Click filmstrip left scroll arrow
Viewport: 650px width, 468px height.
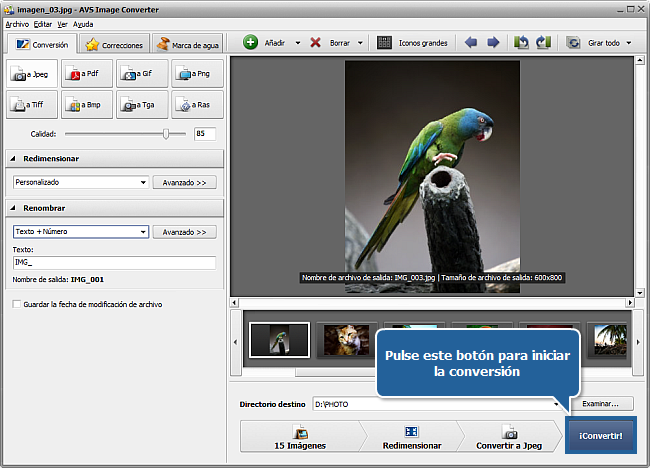tap(235, 342)
